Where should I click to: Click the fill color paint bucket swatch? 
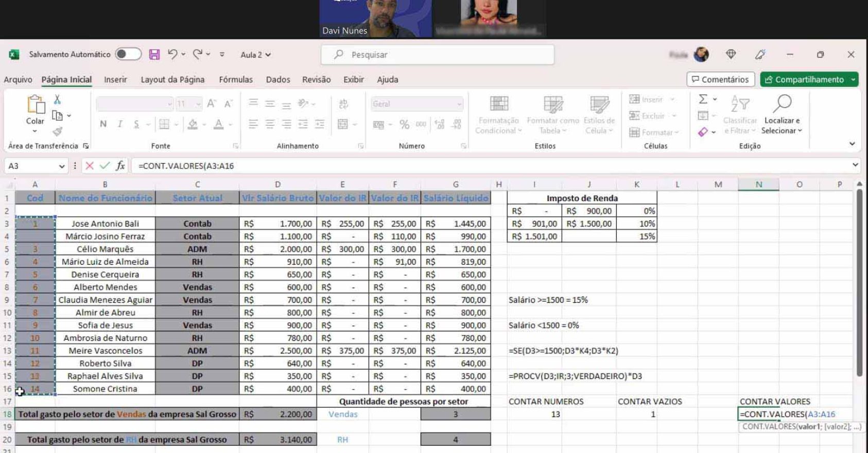click(x=193, y=124)
